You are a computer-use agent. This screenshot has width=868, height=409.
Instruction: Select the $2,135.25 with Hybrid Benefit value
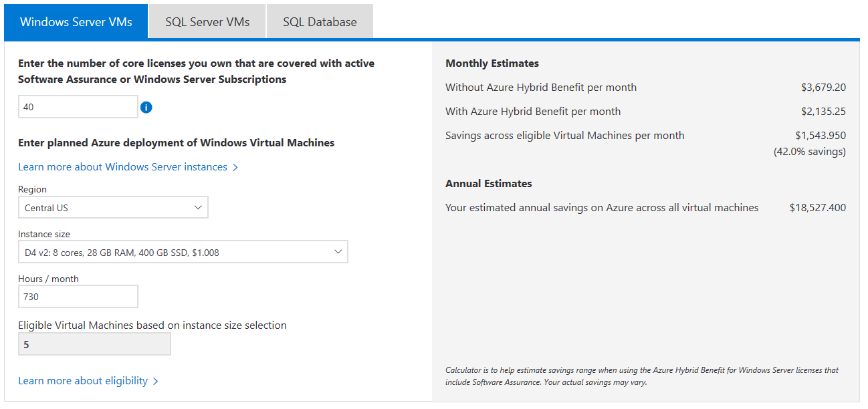point(823,112)
